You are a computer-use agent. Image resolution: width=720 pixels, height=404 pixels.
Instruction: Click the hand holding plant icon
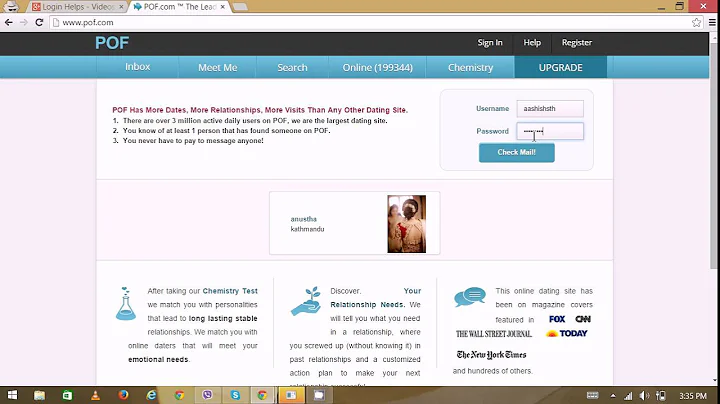[x=306, y=301]
